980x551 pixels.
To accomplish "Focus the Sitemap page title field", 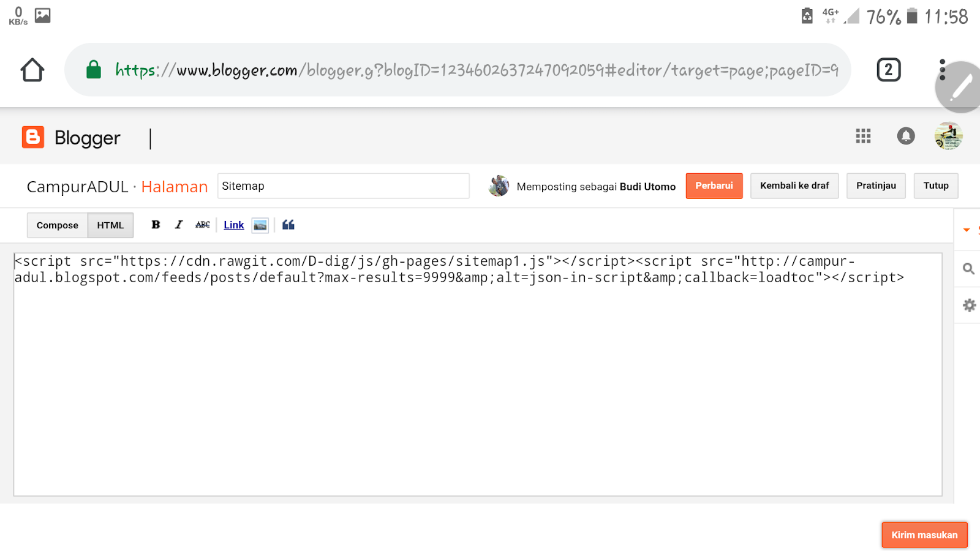I will (x=344, y=186).
